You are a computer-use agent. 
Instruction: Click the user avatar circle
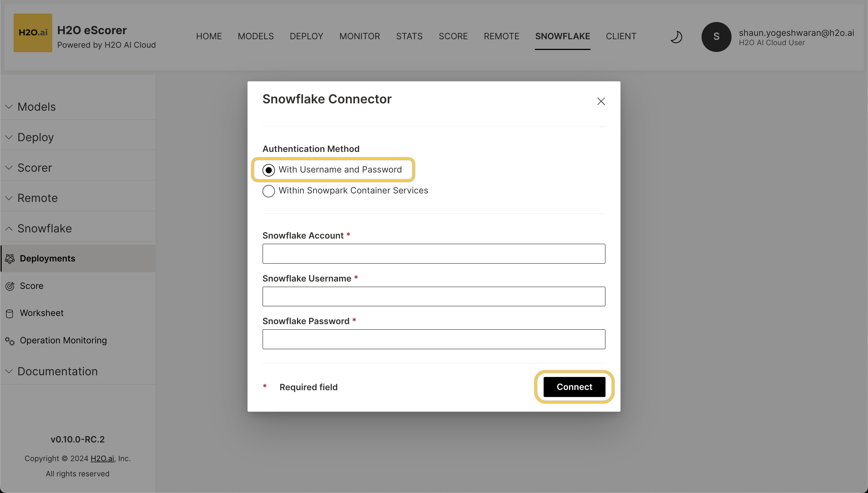(716, 37)
